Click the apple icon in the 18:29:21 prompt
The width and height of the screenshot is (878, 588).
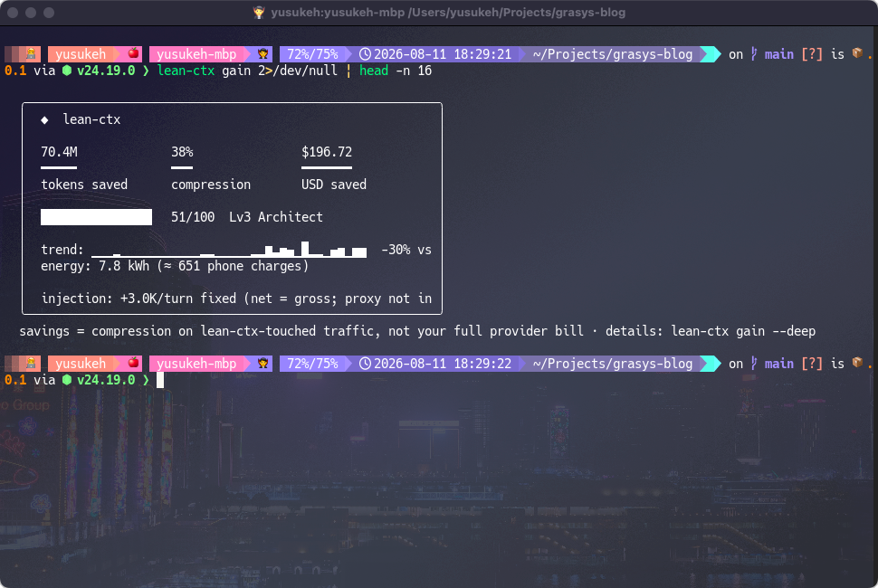click(x=133, y=53)
